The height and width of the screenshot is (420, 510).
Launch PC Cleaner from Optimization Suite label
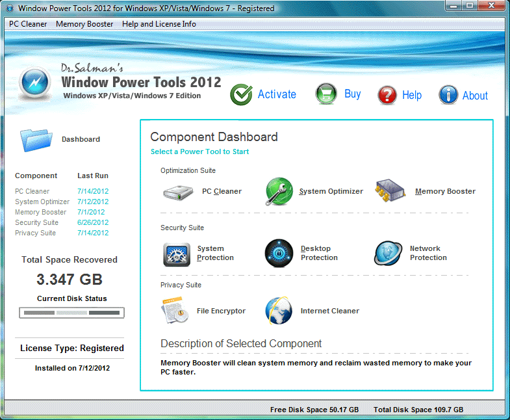222,191
